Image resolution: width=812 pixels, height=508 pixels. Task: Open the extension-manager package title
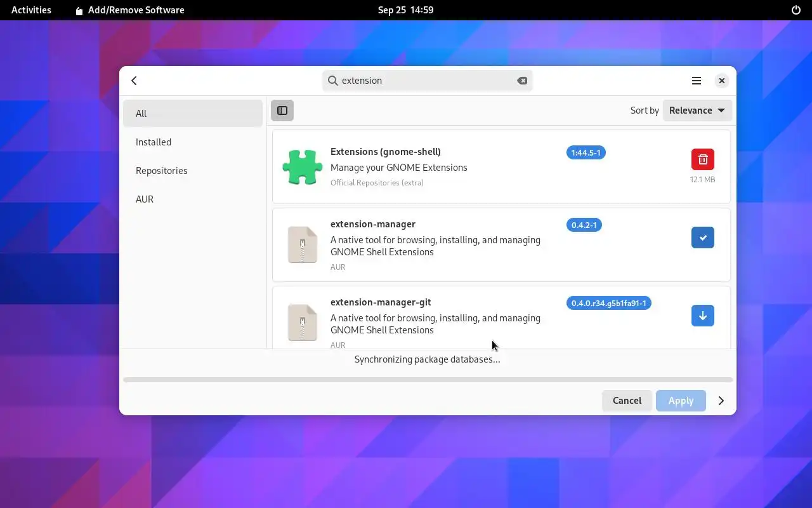click(373, 224)
